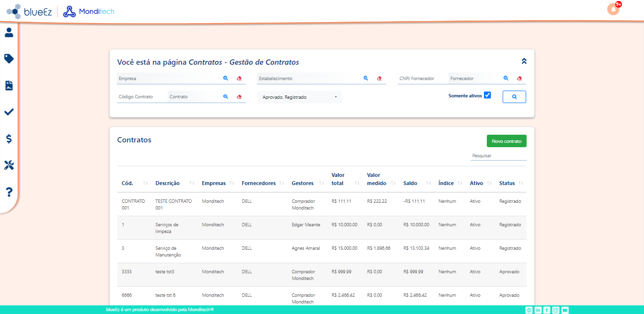Focus the Código Contrato input field
Image resolution: width=644 pixels, height=314 pixels.
[x=141, y=96]
